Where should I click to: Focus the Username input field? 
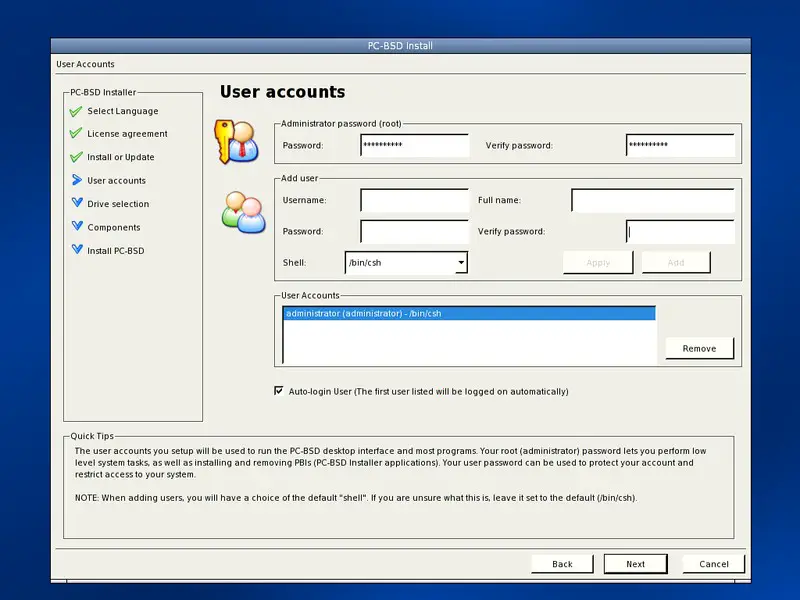[414, 200]
